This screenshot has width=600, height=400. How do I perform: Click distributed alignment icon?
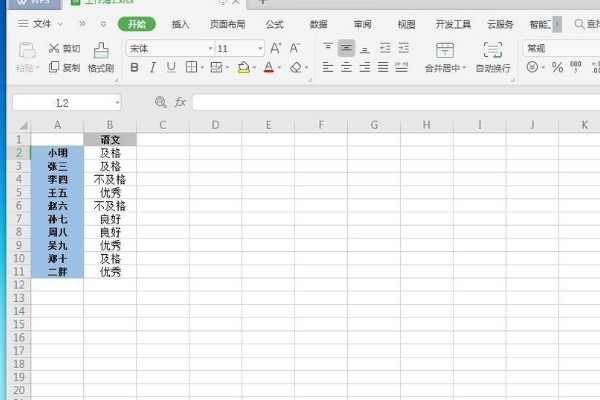tap(401, 67)
